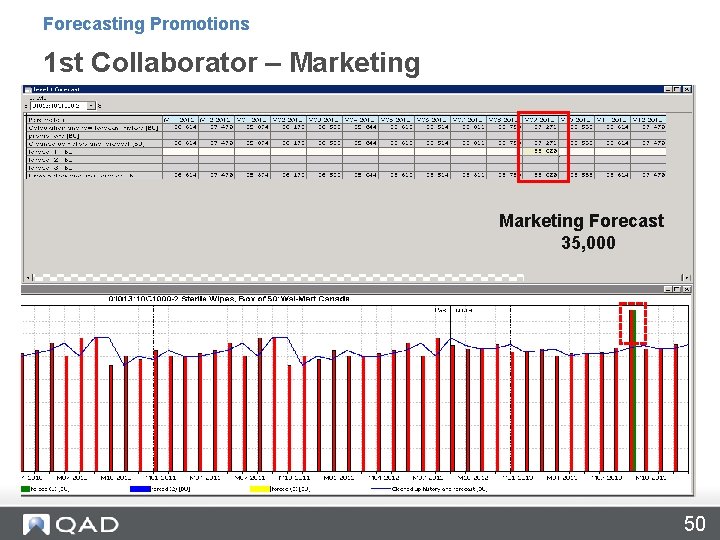720x540 pixels.
Task: Select the green Forecast 1 legend swatch
Action: point(25,489)
